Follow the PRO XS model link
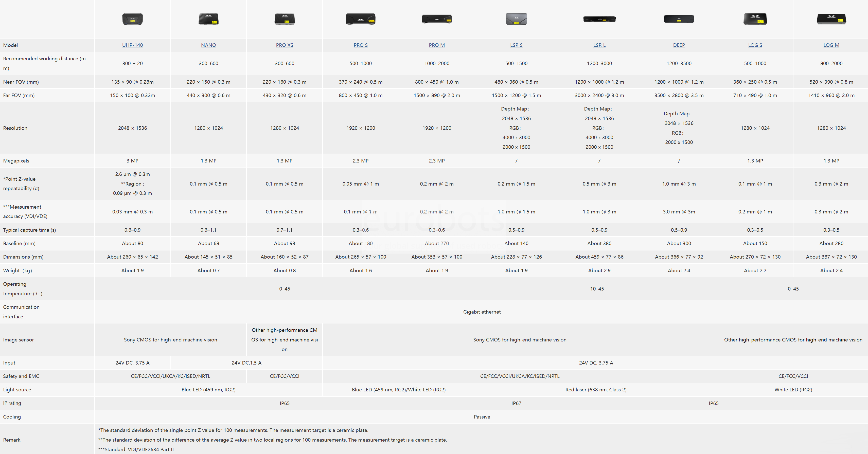 [285, 45]
